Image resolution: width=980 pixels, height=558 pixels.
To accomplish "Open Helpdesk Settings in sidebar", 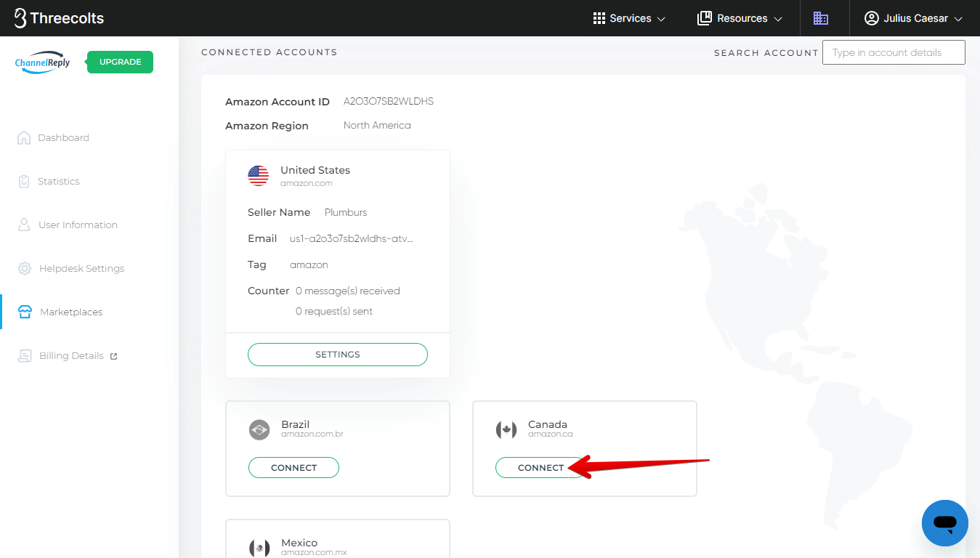I will point(81,268).
